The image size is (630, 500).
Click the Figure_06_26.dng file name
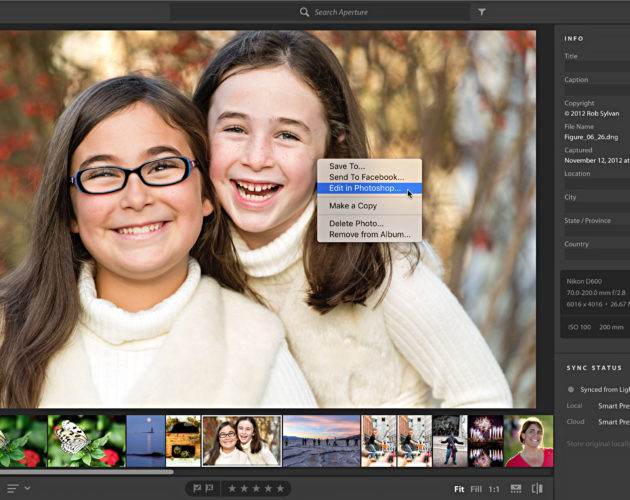[x=591, y=137]
